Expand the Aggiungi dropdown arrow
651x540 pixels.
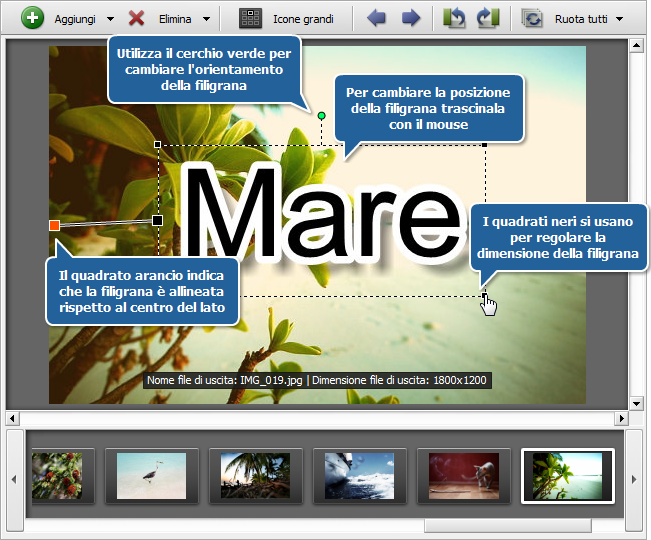tap(109, 19)
